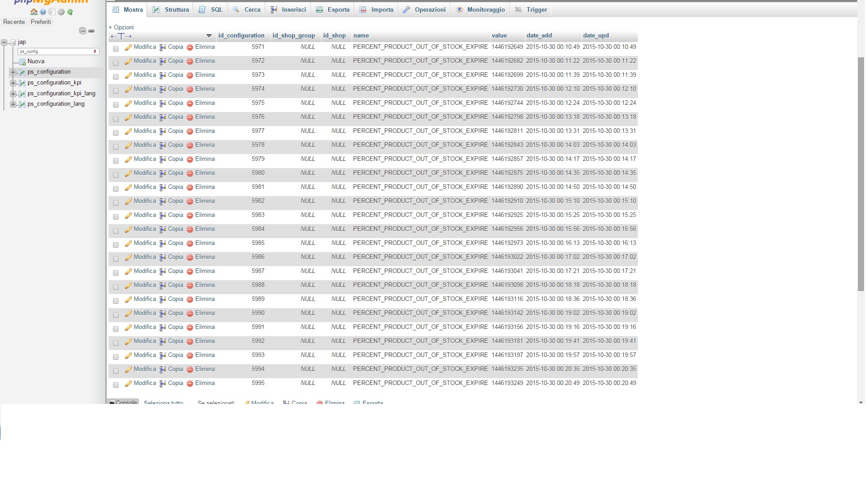Click pencil edit icon for row 5971

coord(128,47)
